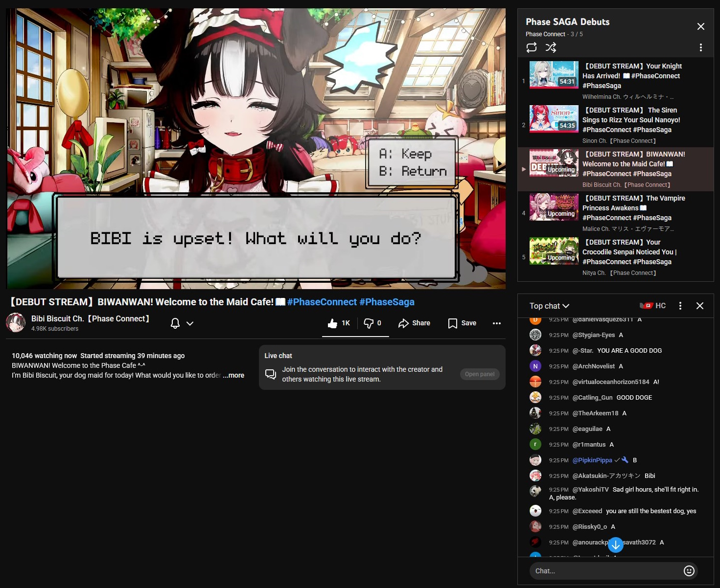The width and height of the screenshot is (720, 588).
Task: Click @Akatsukin username in chat
Action: coord(606,476)
